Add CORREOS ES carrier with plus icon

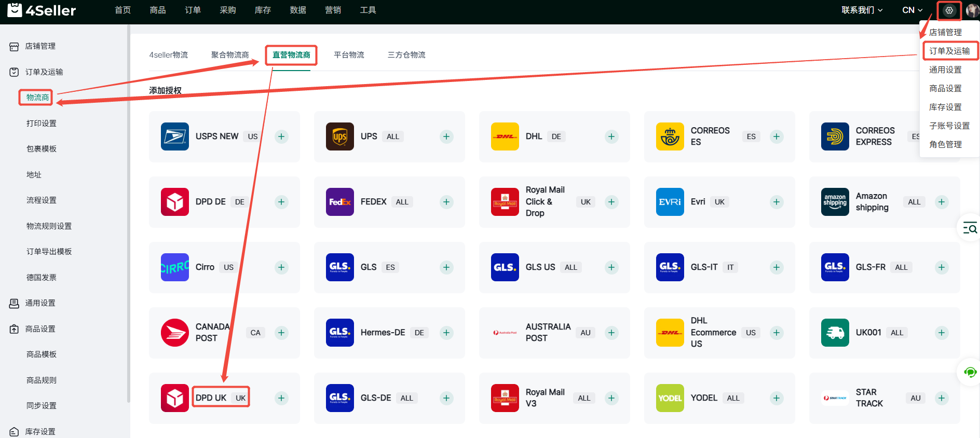pos(777,136)
